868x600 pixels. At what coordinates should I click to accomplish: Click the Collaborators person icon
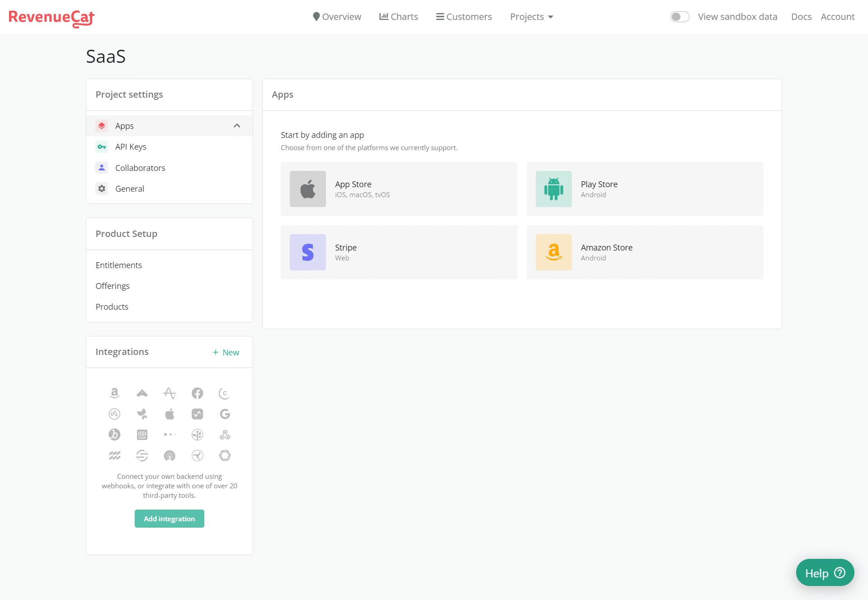102,168
